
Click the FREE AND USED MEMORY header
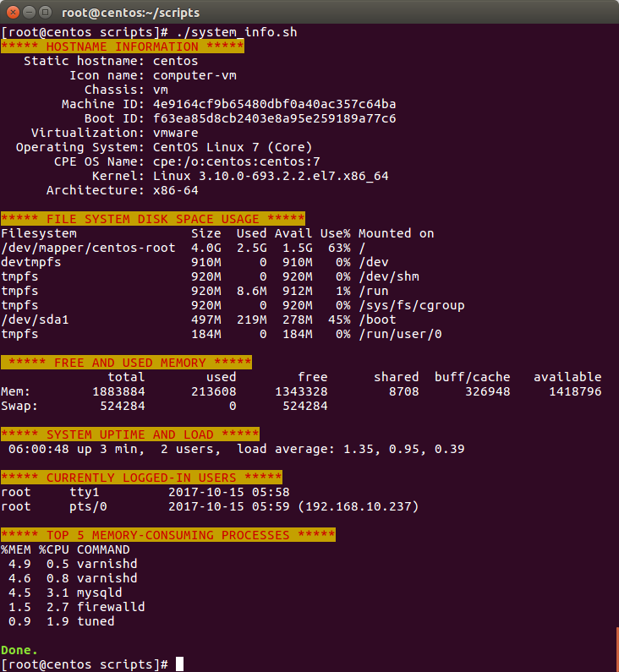[x=127, y=363]
